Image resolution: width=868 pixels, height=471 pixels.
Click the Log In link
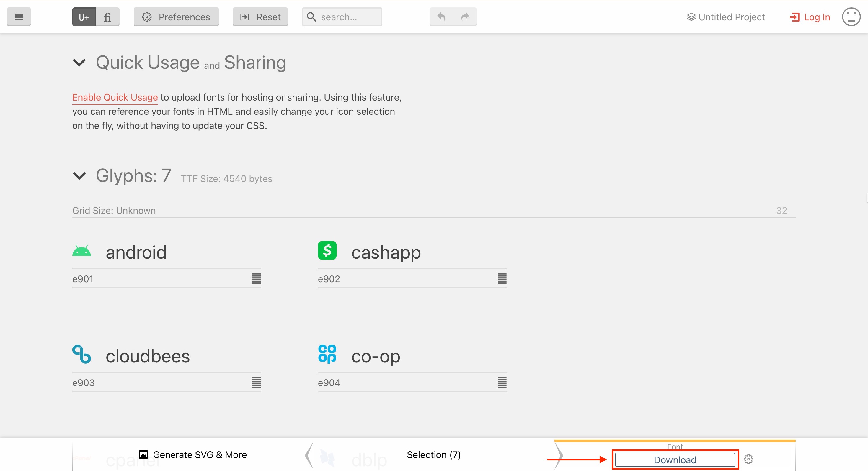point(810,17)
